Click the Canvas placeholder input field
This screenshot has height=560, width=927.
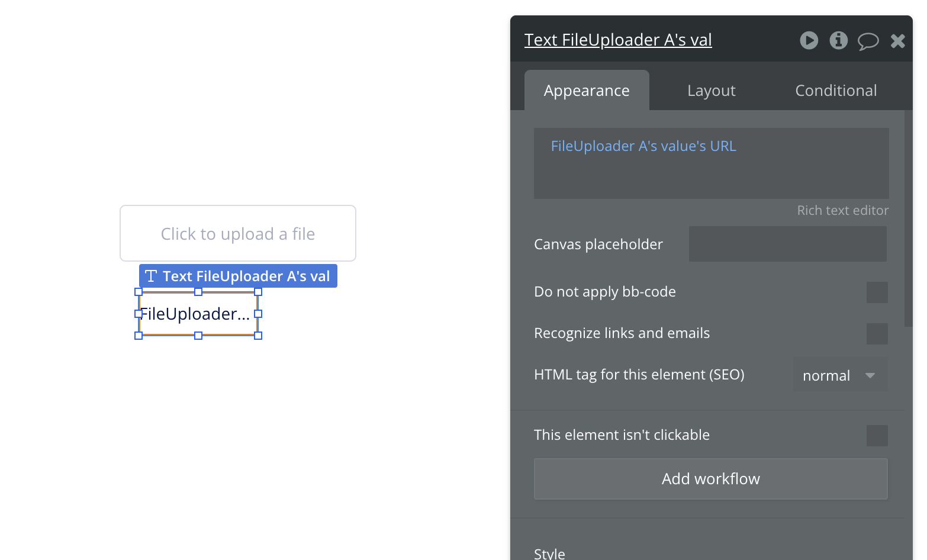click(787, 244)
